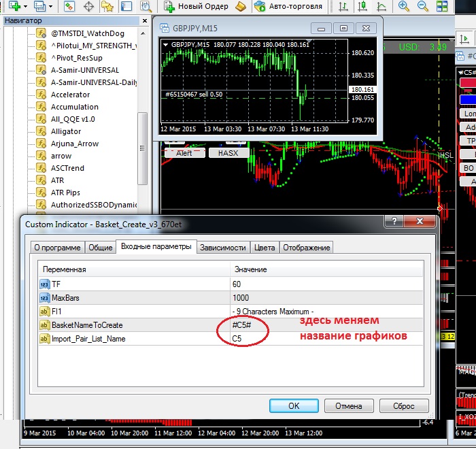The height and width of the screenshot is (449, 476).
Task: Click the arrow indicator icon
Action: click(41, 156)
